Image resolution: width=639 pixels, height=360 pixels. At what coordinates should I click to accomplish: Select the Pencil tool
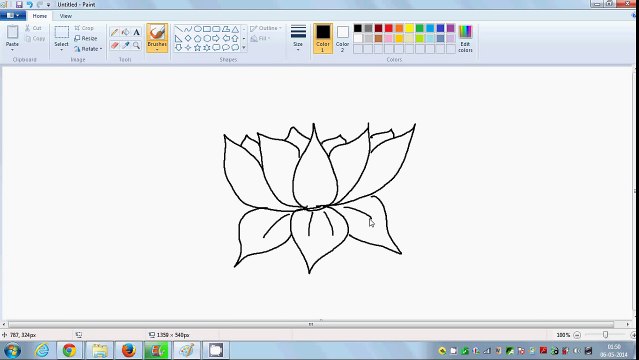(115, 32)
